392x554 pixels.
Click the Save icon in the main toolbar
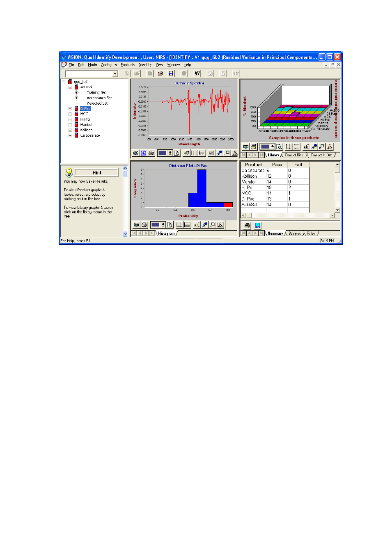[x=171, y=73]
